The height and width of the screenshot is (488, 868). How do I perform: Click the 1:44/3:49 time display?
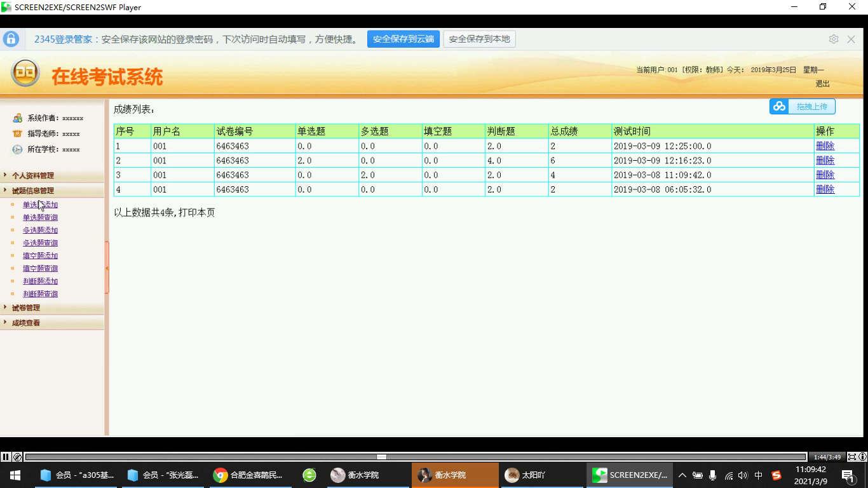point(827,457)
